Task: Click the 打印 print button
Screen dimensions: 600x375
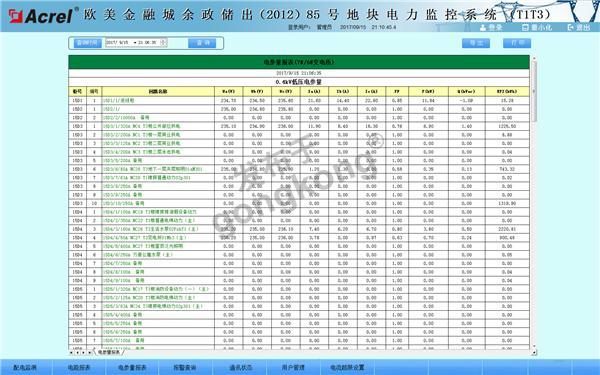Action: tap(517, 43)
